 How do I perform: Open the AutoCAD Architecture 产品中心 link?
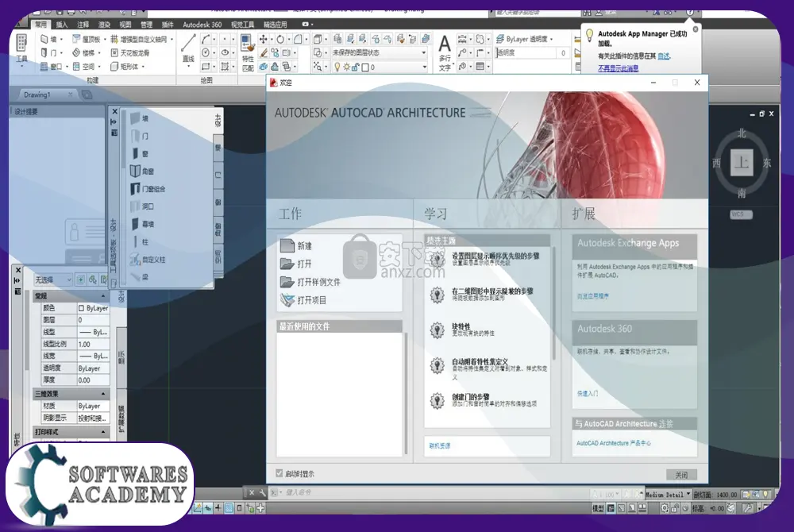point(614,443)
